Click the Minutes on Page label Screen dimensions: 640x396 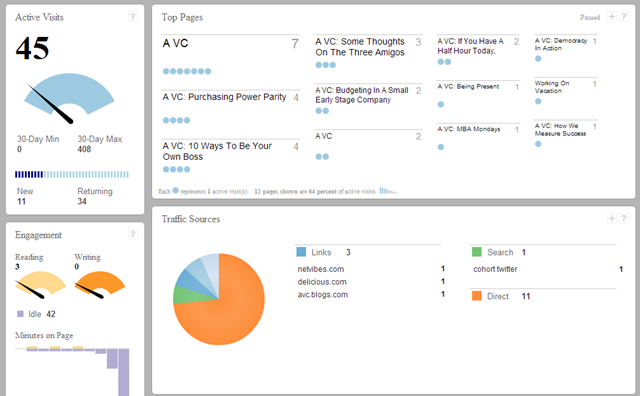pyautogui.click(x=44, y=335)
